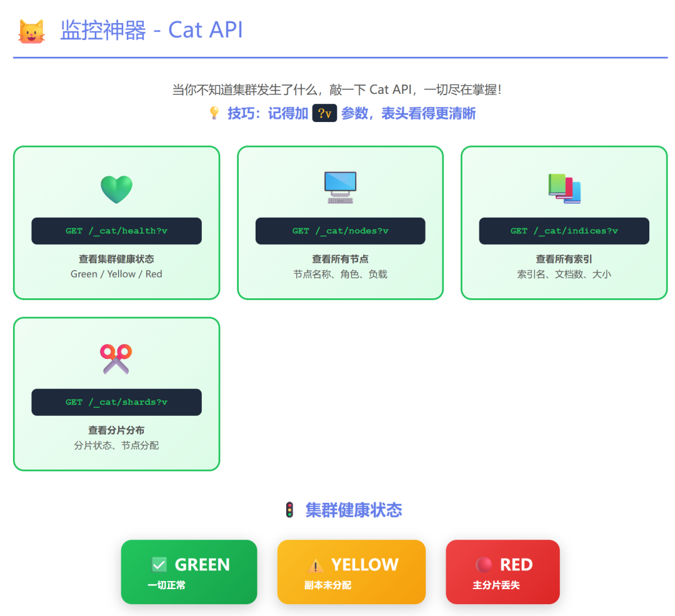Viewport: 675px width, 616px height.
Task: Click the 表头看得更清晰 tip text
Action: pos(428,113)
